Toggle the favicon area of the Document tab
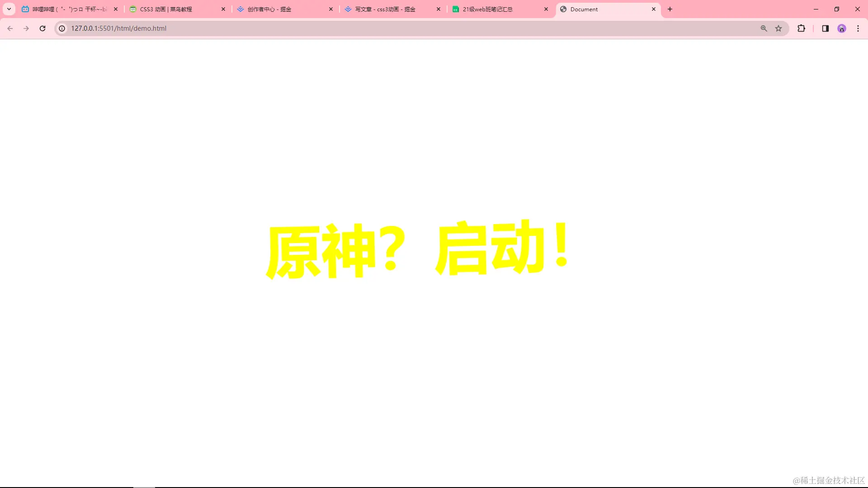The image size is (868, 488). click(563, 9)
